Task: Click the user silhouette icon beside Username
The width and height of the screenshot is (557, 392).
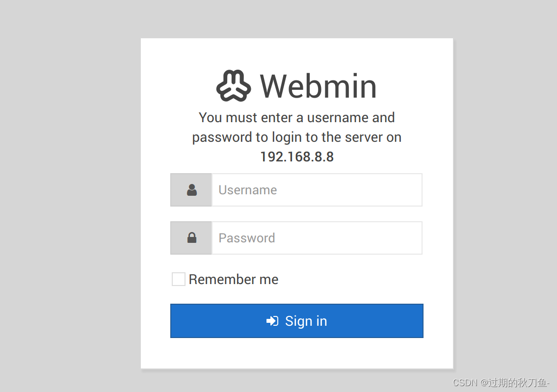Action: coord(192,190)
